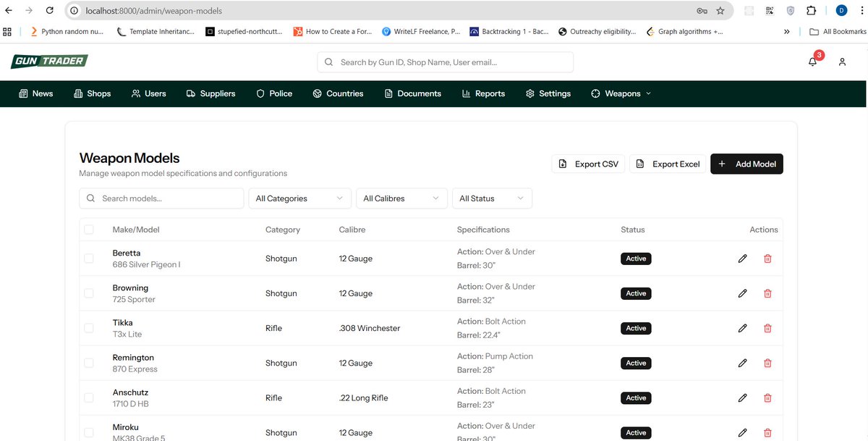Expand the Weapons menu
Image resolution: width=868 pixels, height=441 pixels.
(621, 93)
